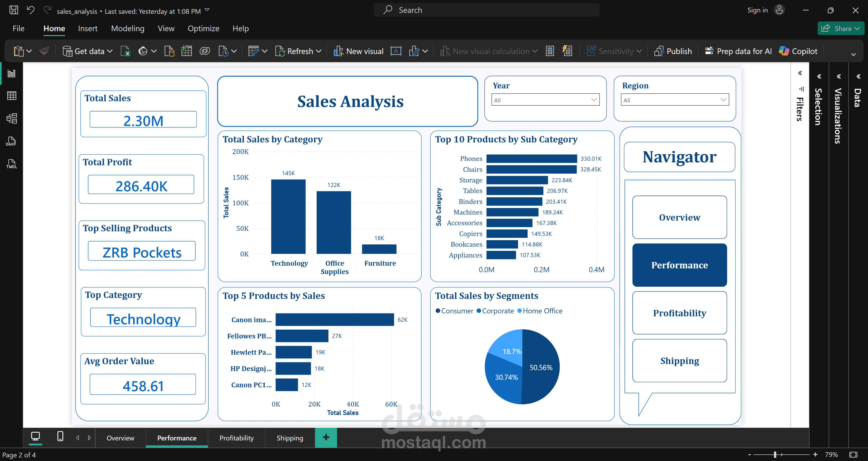Click the Copilot button
The height and width of the screenshot is (461, 868).
point(798,51)
